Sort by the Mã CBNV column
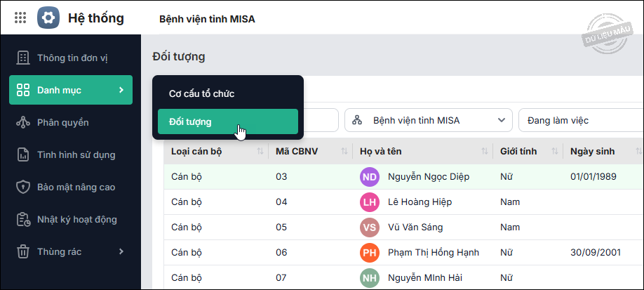644x290 pixels. 344,151
